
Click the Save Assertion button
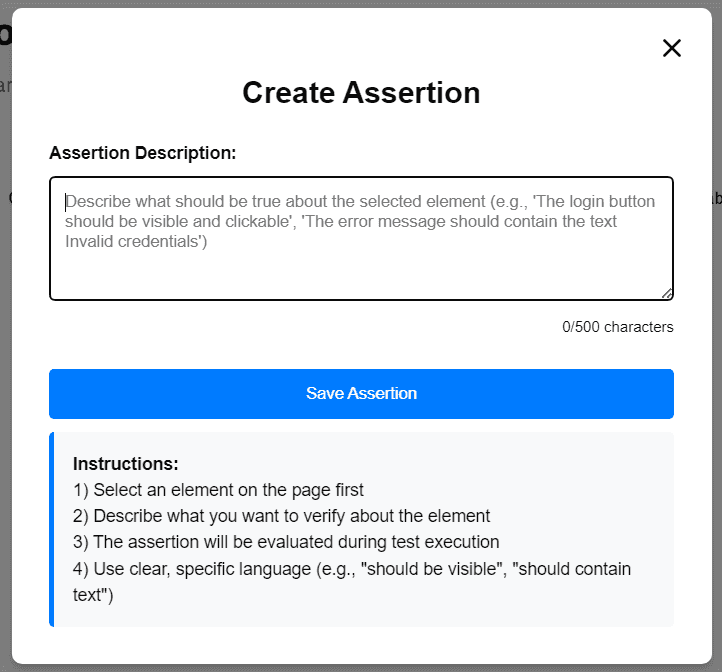(x=361, y=394)
